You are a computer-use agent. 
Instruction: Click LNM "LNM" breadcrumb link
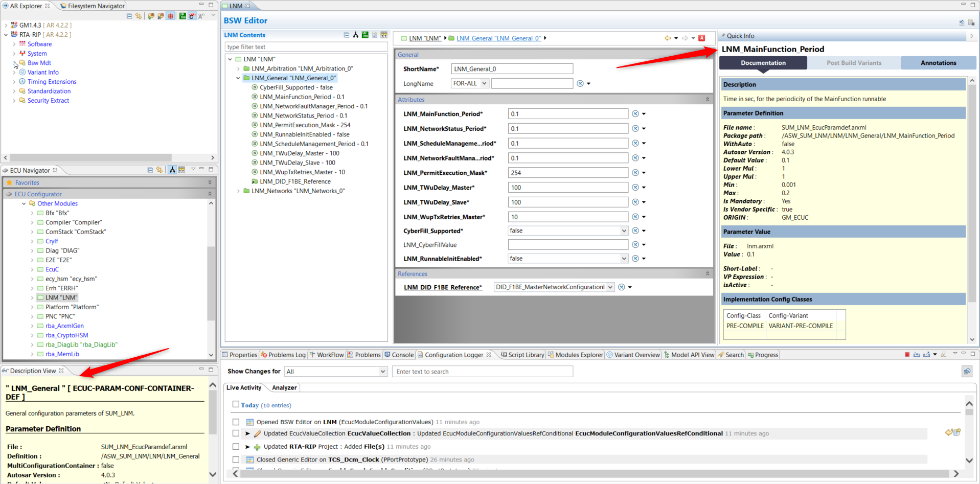(x=425, y=38)
